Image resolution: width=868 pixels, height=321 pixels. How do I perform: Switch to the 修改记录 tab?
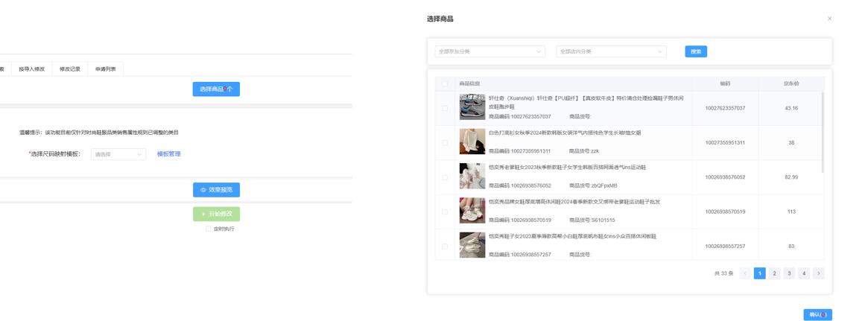click(x=70, y=69)
